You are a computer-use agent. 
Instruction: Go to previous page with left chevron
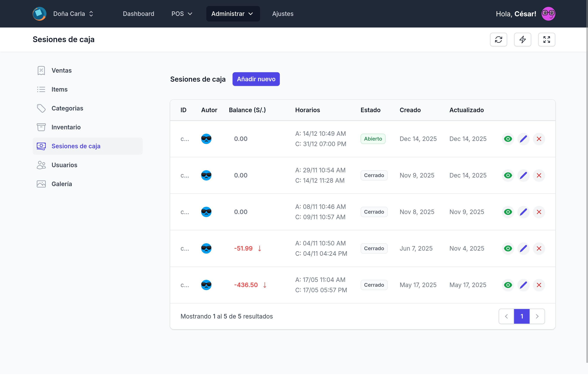click(x=506, y=316)
